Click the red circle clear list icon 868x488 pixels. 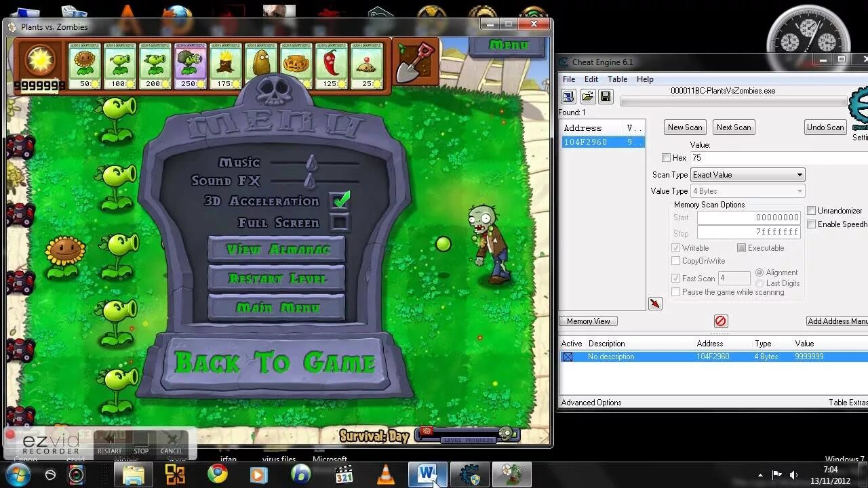(721, 321)
